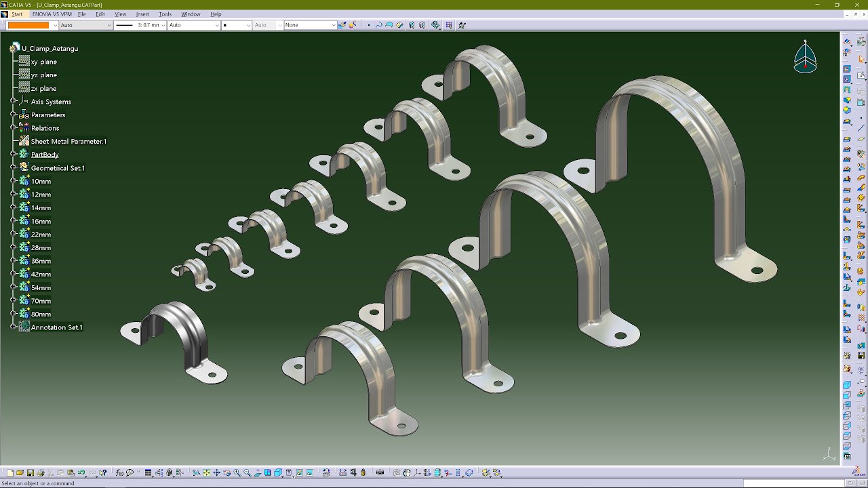Click the Cut scissors icon
Viewport: 868px width, 488px height.
[x=50, y=472]
